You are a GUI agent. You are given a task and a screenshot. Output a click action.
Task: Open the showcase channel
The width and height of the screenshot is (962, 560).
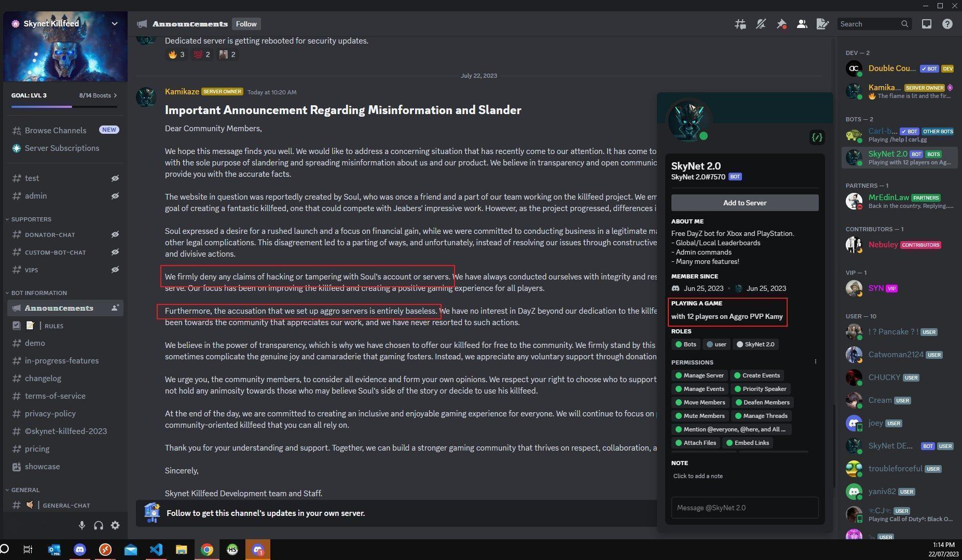coord(65,467)
